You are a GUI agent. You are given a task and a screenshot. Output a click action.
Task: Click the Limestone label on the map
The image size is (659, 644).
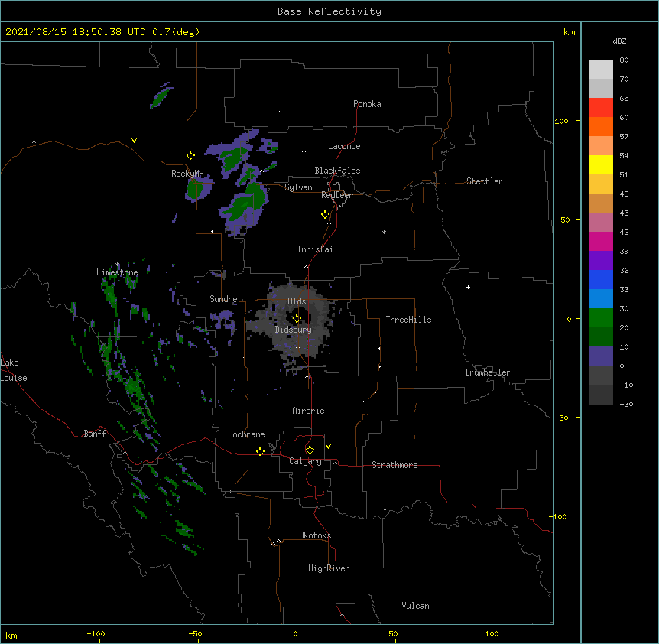[x=117, y=272]
